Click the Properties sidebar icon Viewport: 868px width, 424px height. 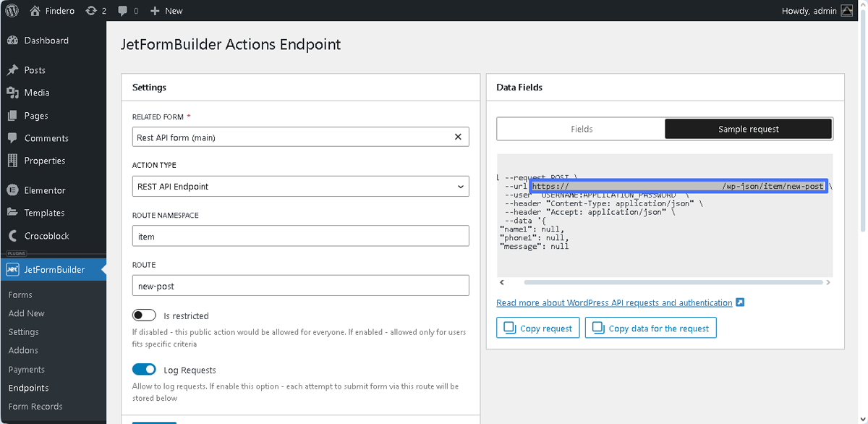click(x=13, y=160)
